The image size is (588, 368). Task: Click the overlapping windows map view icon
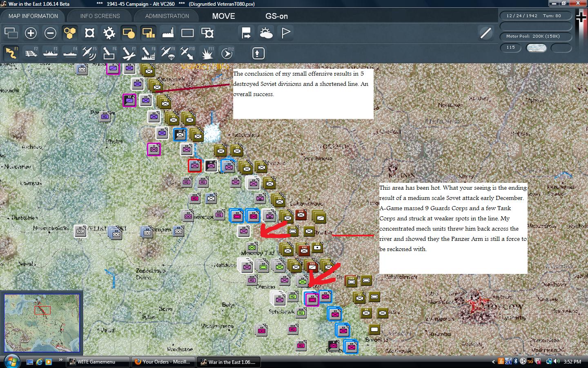[11, 33]
